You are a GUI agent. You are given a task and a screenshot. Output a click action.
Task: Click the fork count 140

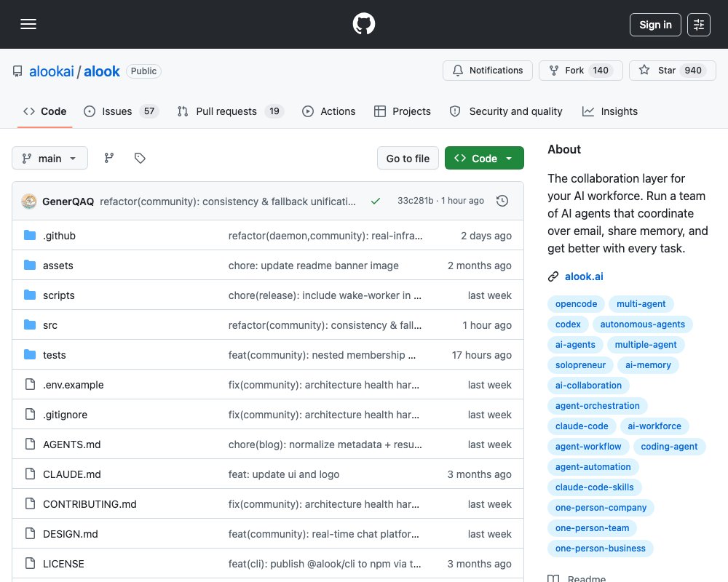[601, 71]
